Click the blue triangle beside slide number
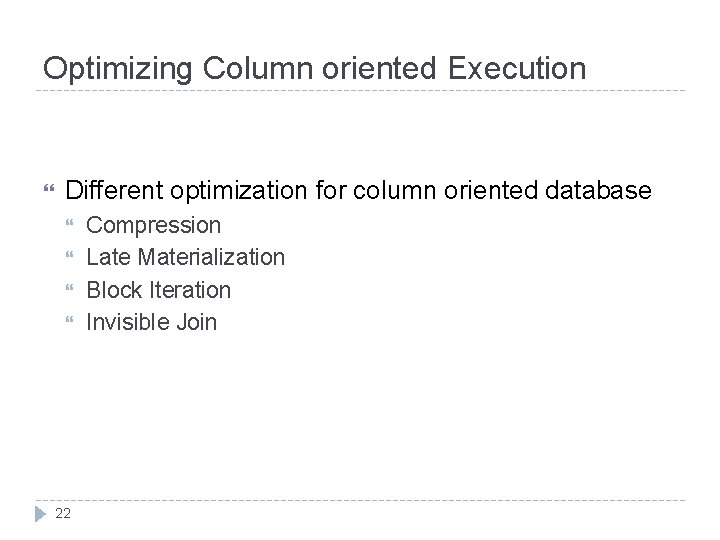Viewport: 720px width, 540px height. tap(41, 513)
